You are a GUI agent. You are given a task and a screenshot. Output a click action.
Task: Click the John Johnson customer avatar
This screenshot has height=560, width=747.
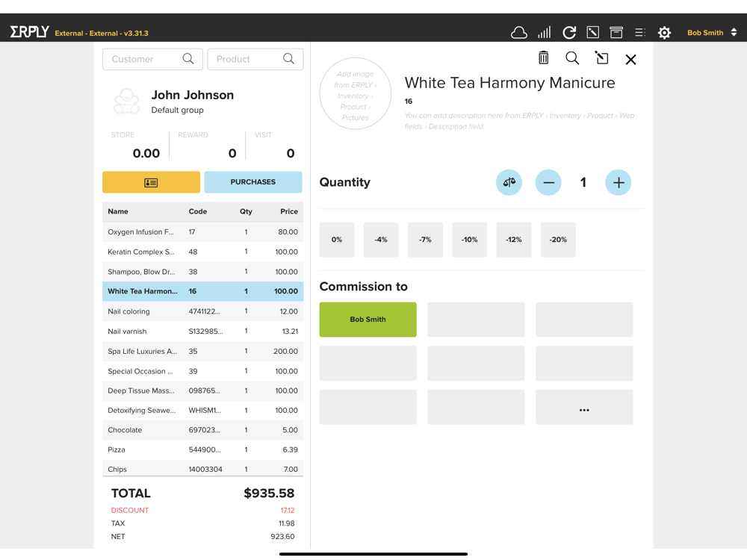pyautogui.click(x=127, y=101)
